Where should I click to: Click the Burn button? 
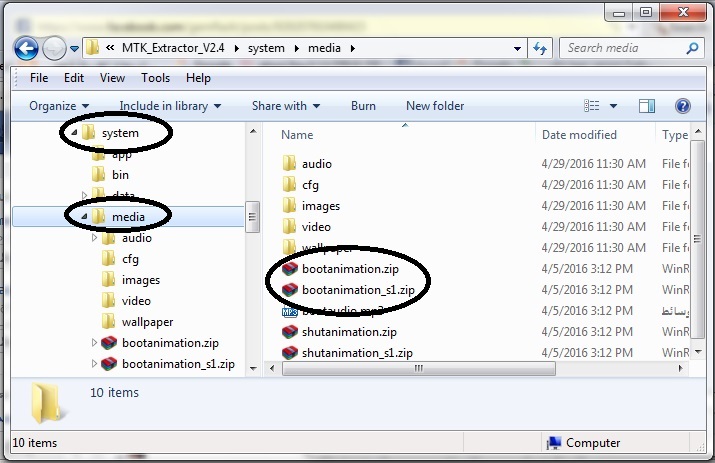tap(363, 106)
